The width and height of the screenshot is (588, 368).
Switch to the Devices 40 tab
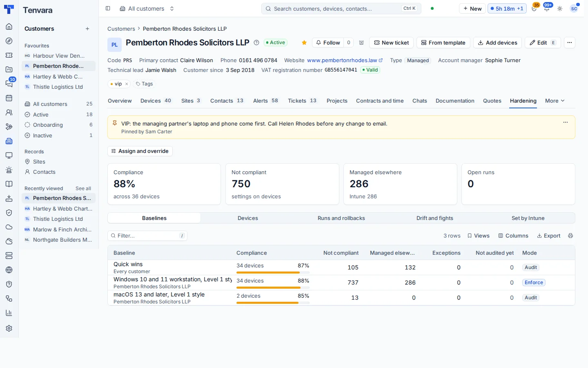click(156, 101)
